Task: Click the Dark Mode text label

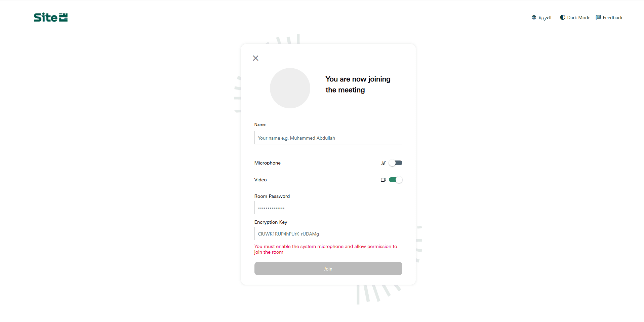Action: (578, 17)
